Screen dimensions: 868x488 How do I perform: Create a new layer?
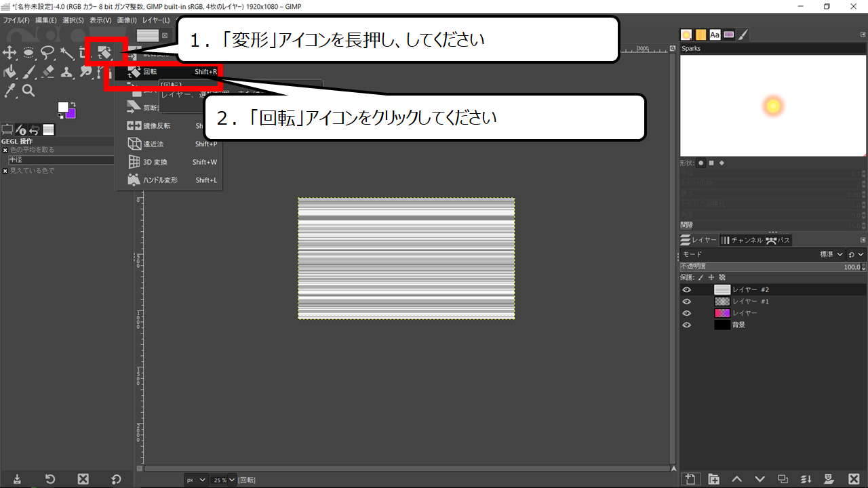[690, 479]
